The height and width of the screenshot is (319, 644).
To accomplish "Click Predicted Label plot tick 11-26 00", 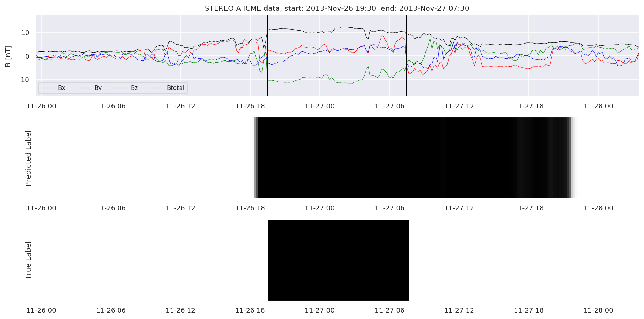I will pos(41,208).
